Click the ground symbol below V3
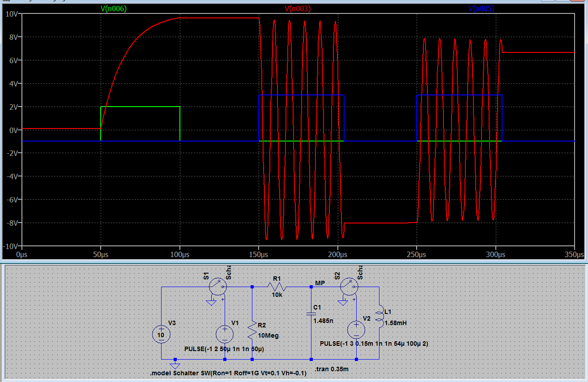Viewport: 588px width, 382px height. 175,365
